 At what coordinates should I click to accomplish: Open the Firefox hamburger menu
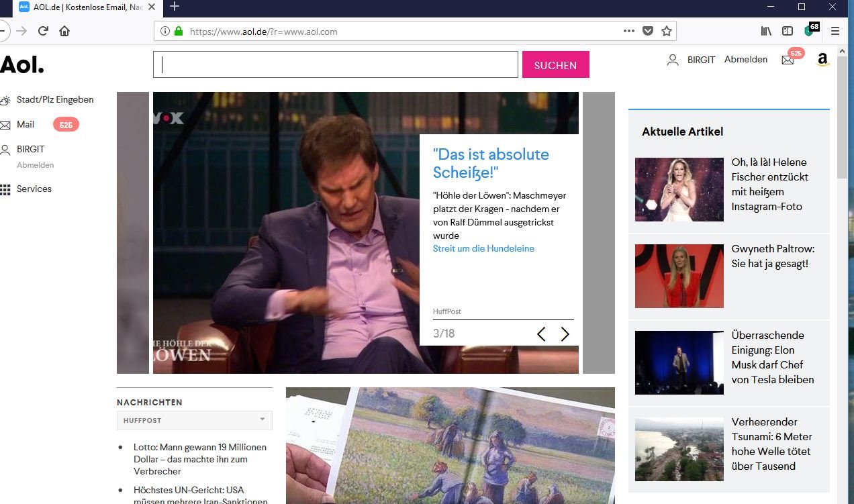point(835,31)
